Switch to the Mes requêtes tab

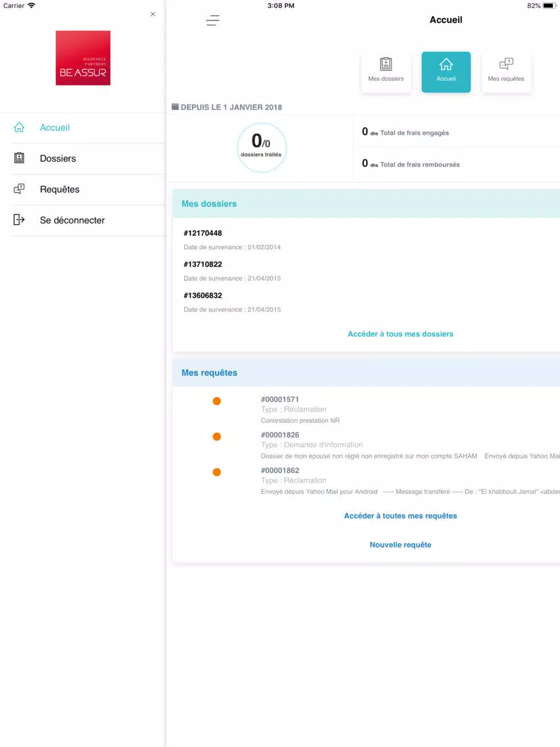(x=506, y=72)
